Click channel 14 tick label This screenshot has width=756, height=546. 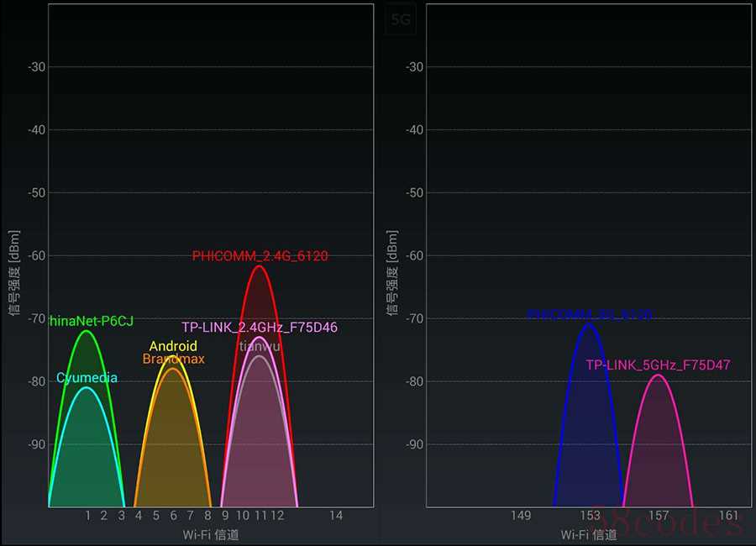tap(336, 516)
